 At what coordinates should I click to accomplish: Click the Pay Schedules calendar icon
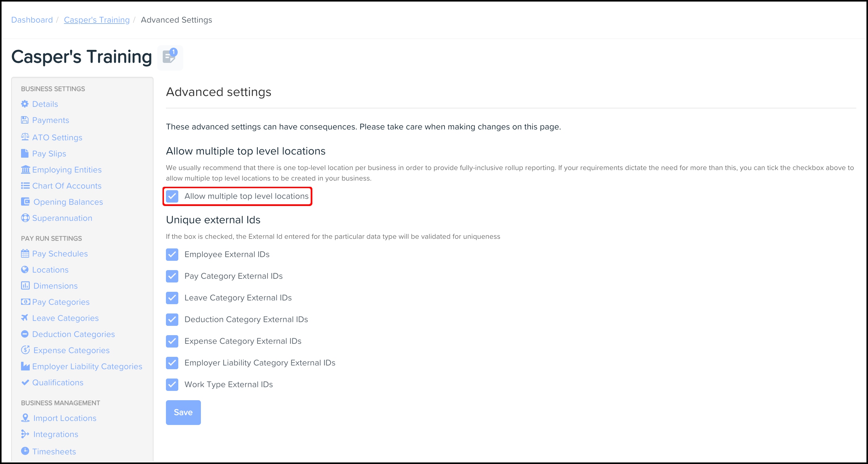tap(25, 254)
